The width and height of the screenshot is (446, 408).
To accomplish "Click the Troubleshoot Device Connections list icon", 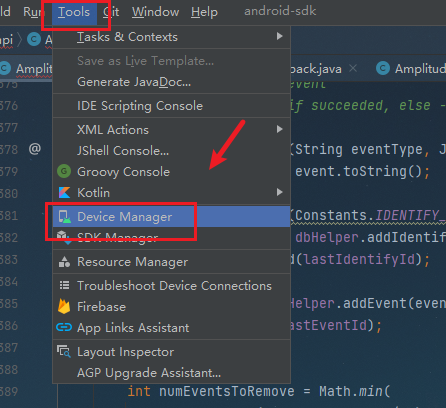I will 64,285.
